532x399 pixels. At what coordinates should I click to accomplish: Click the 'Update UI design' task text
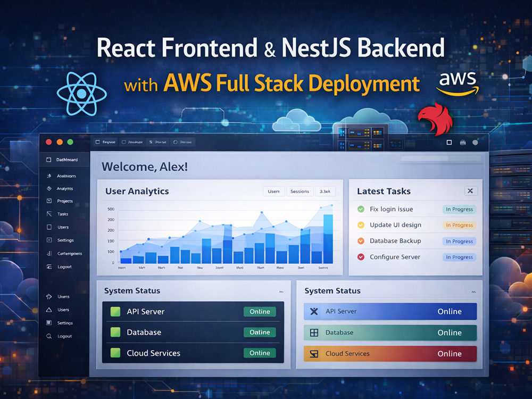click(x=396, y=225)
